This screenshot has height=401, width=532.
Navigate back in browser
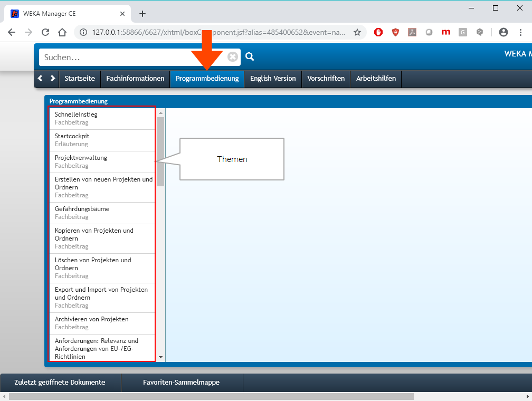[x=12, y=32]
